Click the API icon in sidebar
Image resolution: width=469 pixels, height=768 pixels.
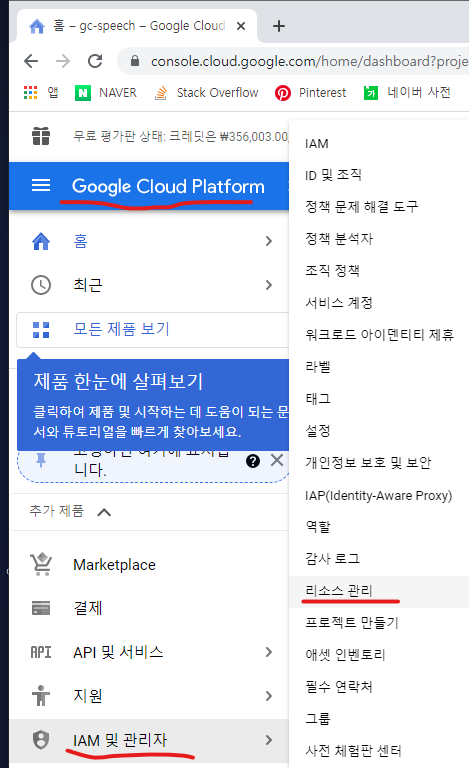(x=41, y=652)
